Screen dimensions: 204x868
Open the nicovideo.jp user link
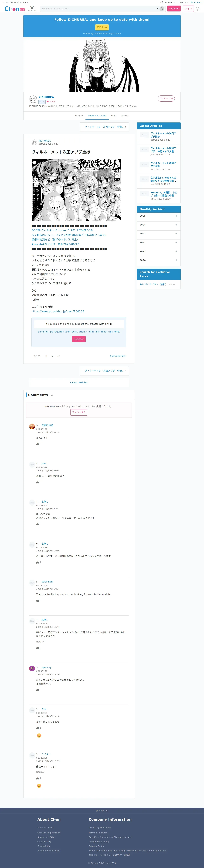click(58, 311)
